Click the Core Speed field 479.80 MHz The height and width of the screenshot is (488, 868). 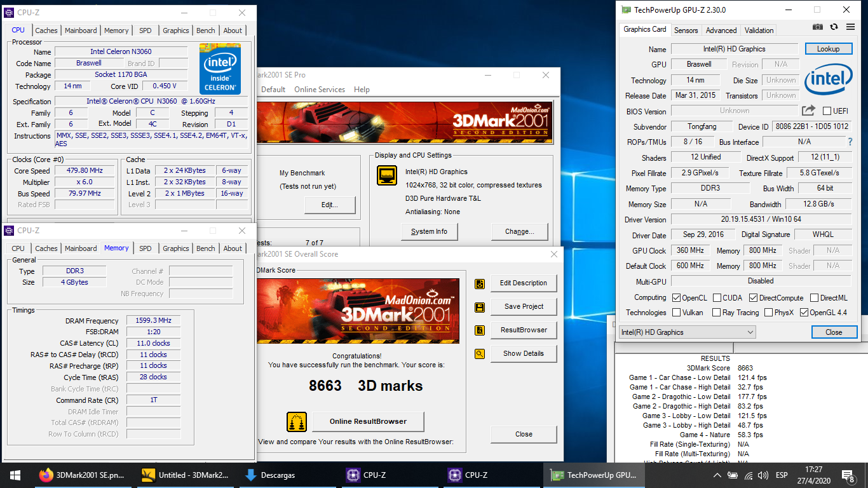coord(85,171)
